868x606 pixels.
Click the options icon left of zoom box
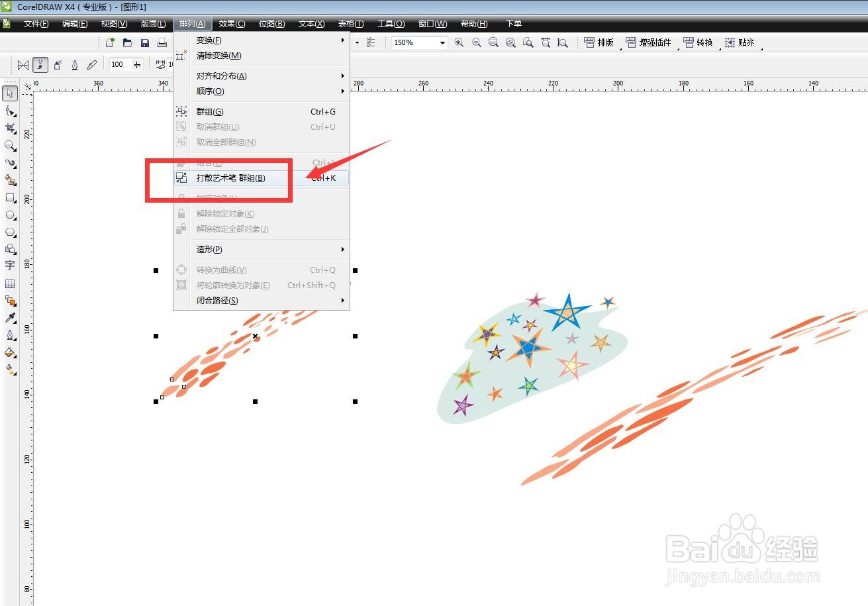[371, 42]
